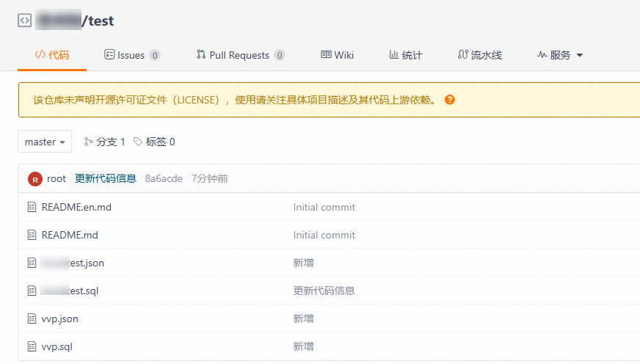The image size is (640, 364).
Task: Open the Pull Requests tab
Action: click(x=240, y=55)
